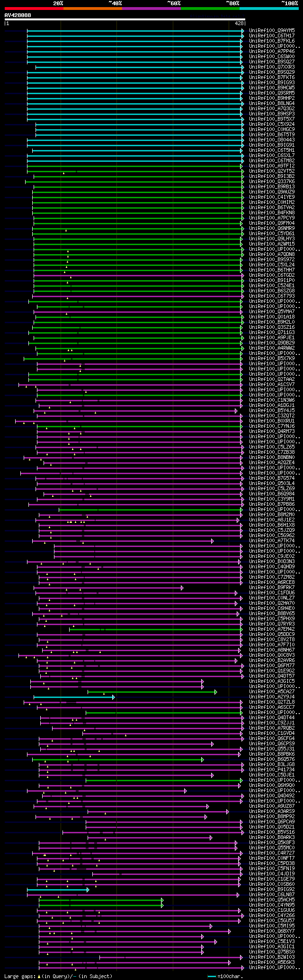Open the UniRef100_A5CA27 hit
Screen dimensions: 303x980
pos(272,691)
